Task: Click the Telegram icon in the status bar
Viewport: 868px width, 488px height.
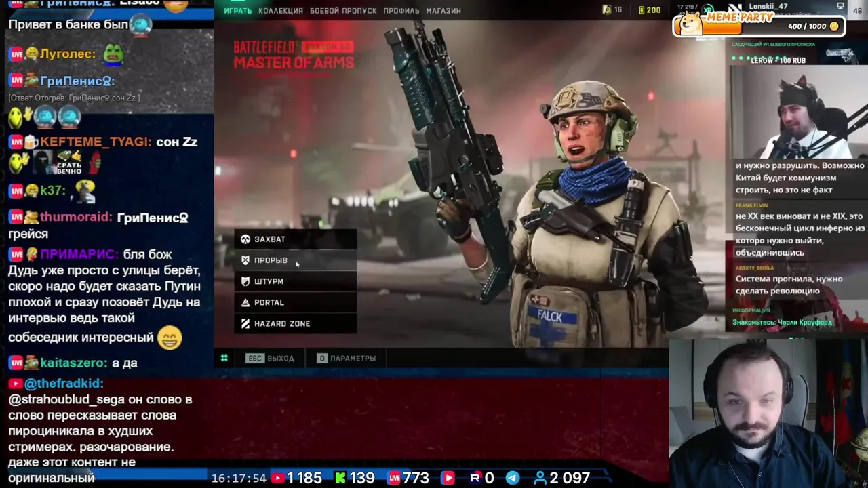Action: click(513, 478)
